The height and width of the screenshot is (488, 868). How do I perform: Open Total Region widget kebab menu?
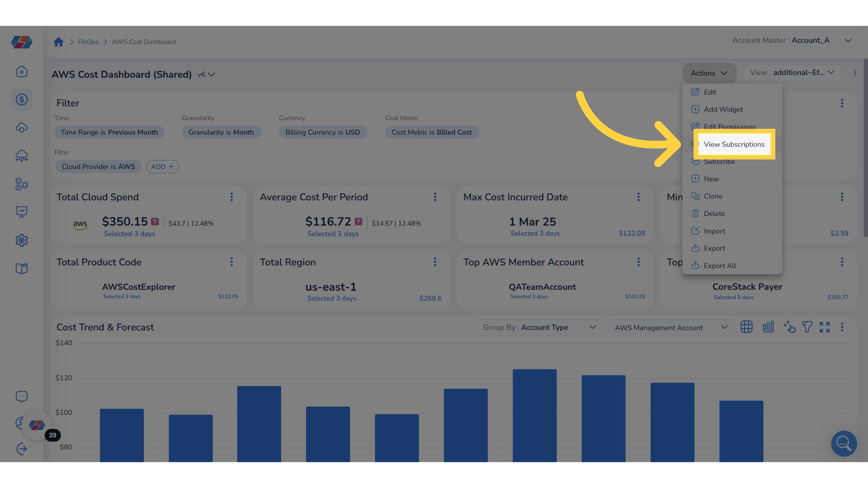pyautogui.click(x=435, y=262)
